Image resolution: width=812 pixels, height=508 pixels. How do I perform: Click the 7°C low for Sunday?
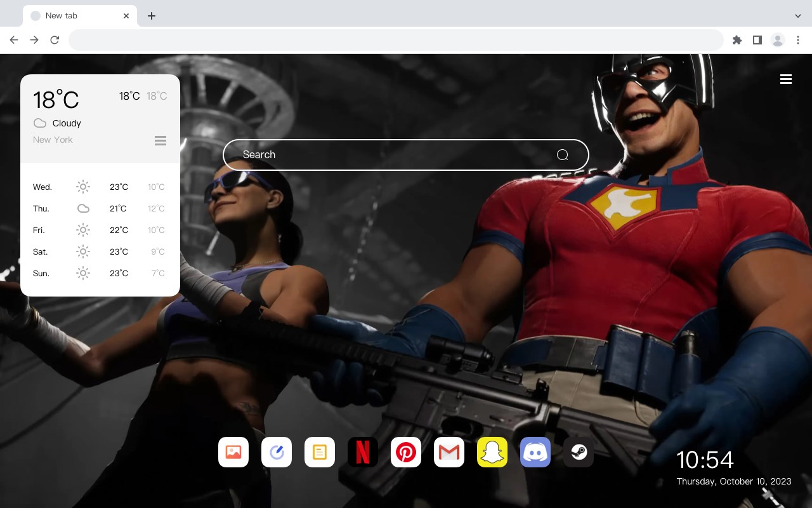click(x=158, y=274)
